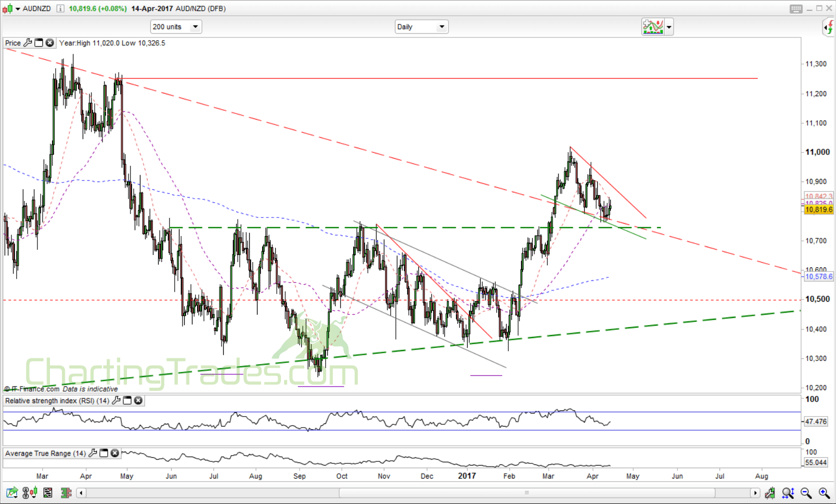Click the Average True Range wrench icon
The width and height of the screenshot is (836, 504).
[93, 453]
